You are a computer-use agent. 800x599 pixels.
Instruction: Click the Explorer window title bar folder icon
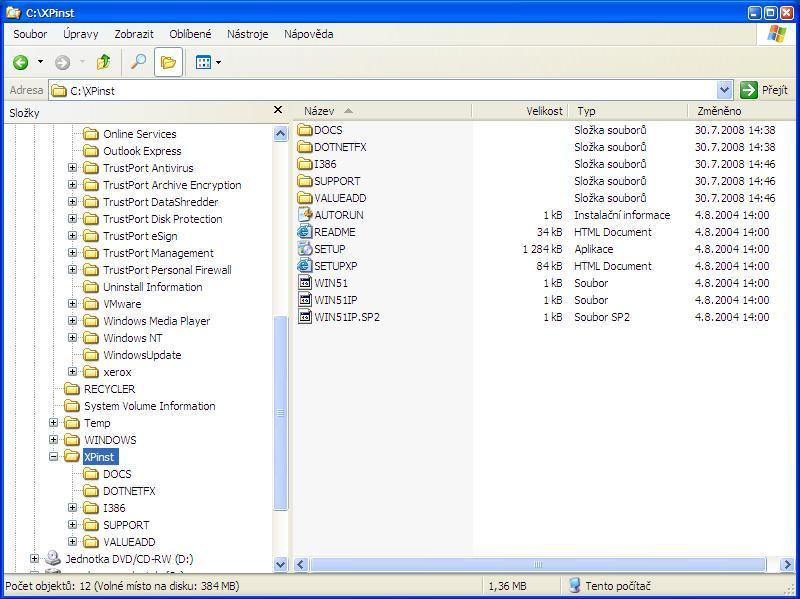click(13, 12)
